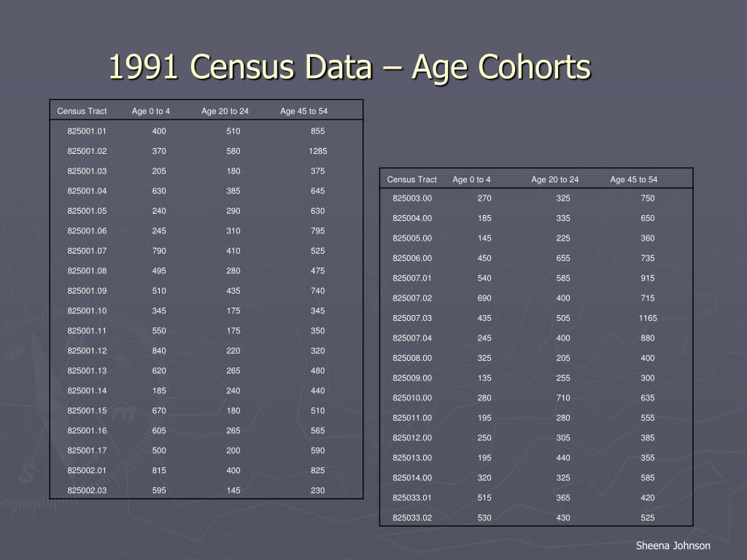Select census tract cell 825001.11
Image resolution: width=747 pixels, height=560 pixels.
pyautogui.click(x=87, y=331)
